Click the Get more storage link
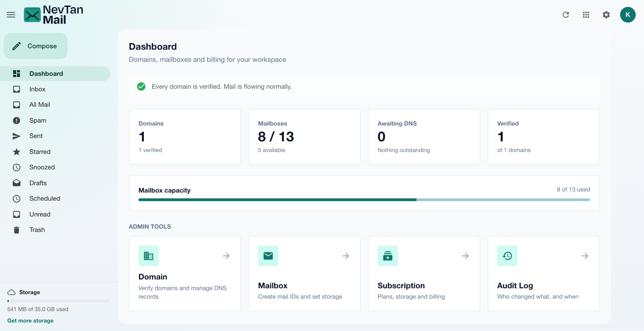644x331 pixels. [31, 321]
